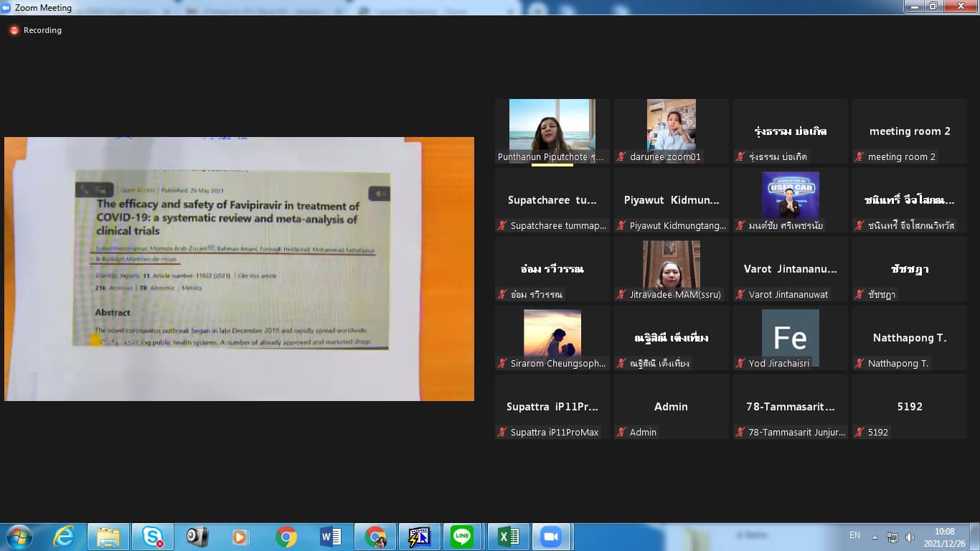980x551 pixels.
Task: Open the EN input language selector
Action: click(854, 535)
